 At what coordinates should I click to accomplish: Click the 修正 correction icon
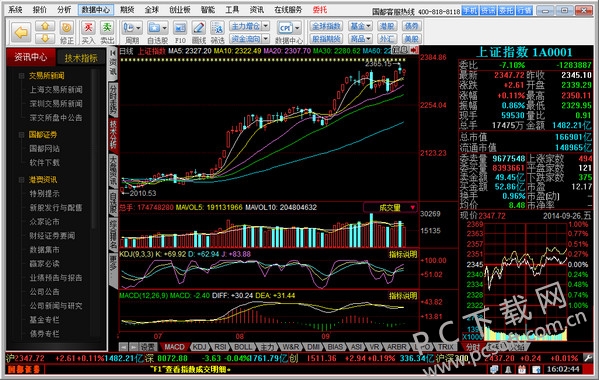coord(67,32)
